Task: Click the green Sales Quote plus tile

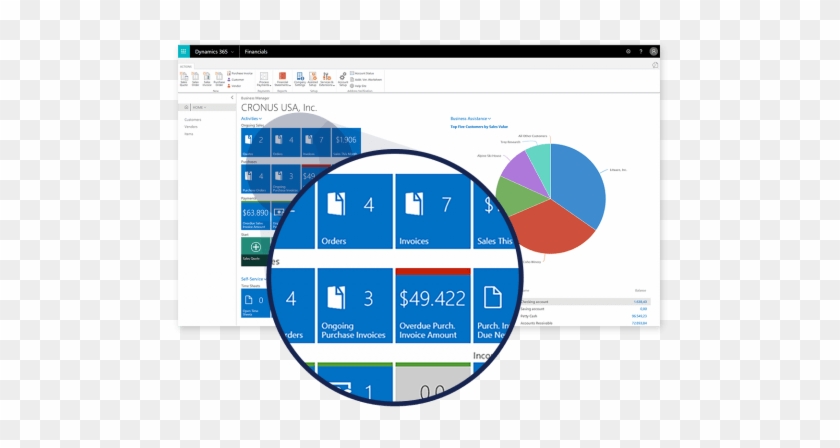Action: tap(256, 251)
